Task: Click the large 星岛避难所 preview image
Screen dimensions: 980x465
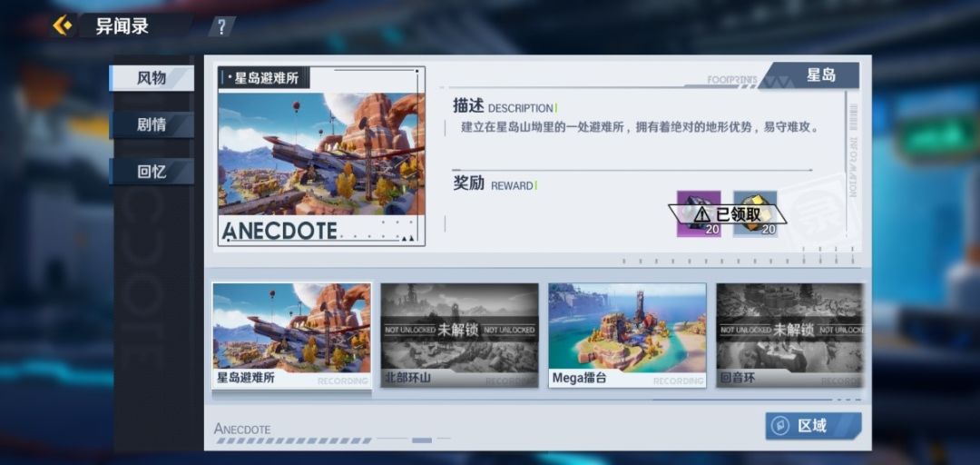Action: click(321, 154)
